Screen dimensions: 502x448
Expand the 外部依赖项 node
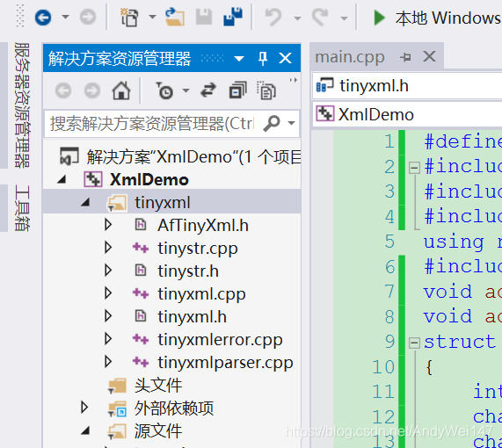84,408
